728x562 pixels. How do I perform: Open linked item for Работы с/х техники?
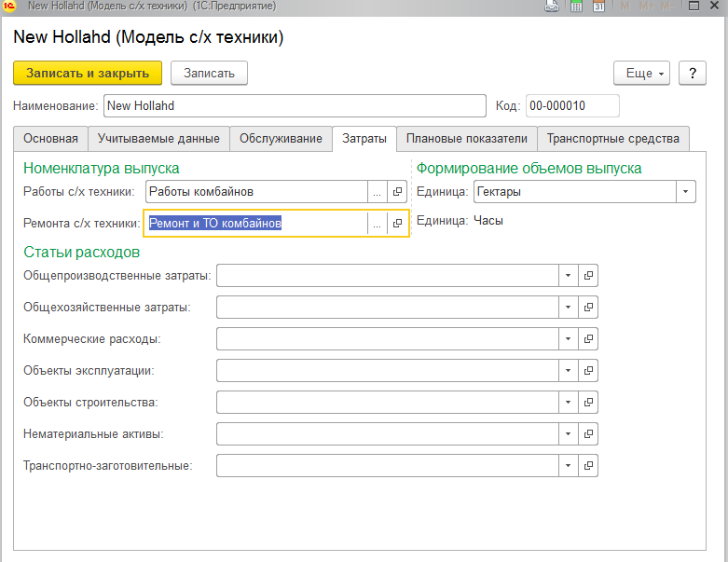[x=397, y=192]
